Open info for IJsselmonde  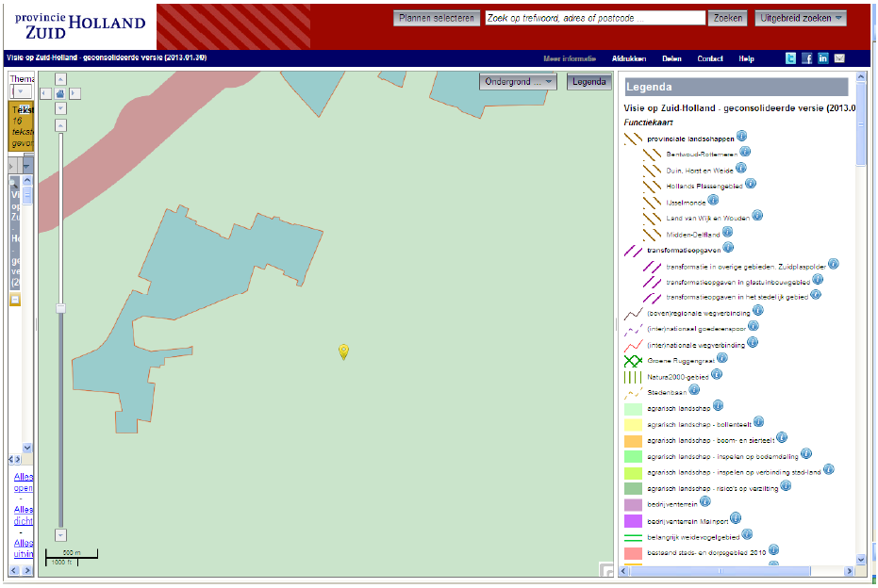tap(713, 199)
